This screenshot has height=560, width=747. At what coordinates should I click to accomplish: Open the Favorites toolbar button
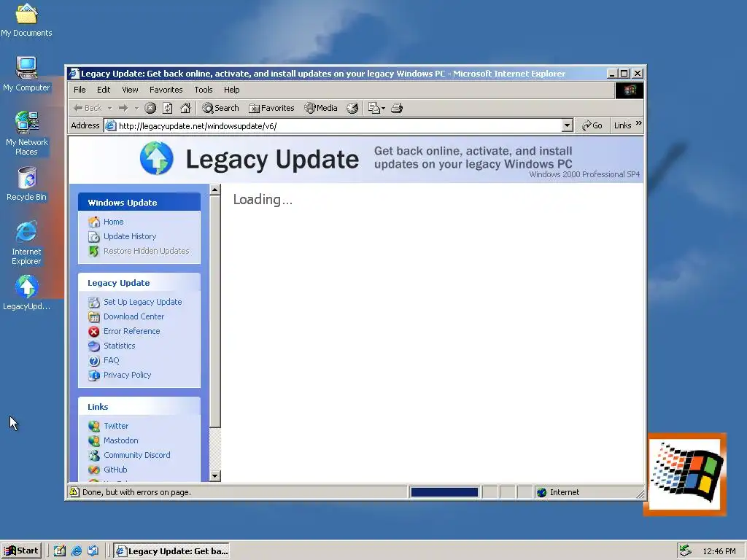tap(271, 108)
